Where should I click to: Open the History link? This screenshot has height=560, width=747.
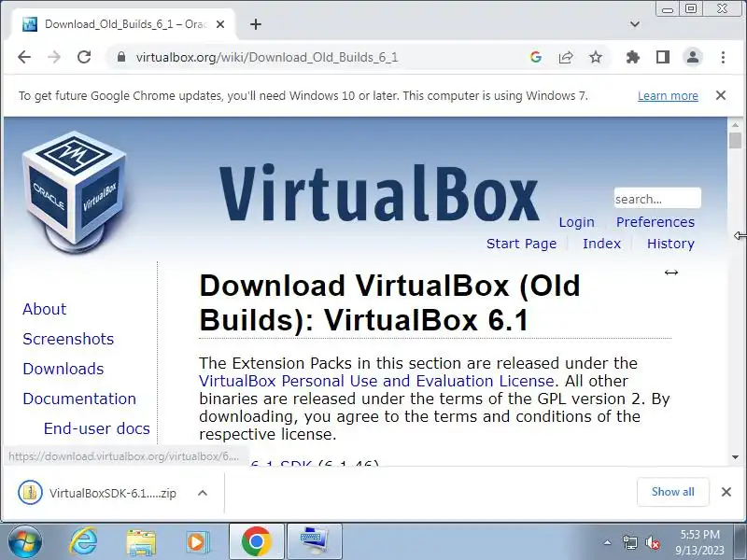point(670,244)
